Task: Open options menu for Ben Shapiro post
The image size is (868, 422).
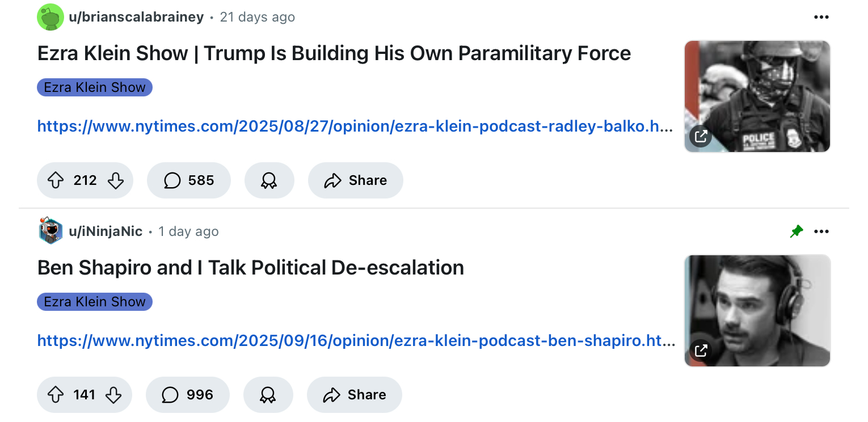Action: 821,231
